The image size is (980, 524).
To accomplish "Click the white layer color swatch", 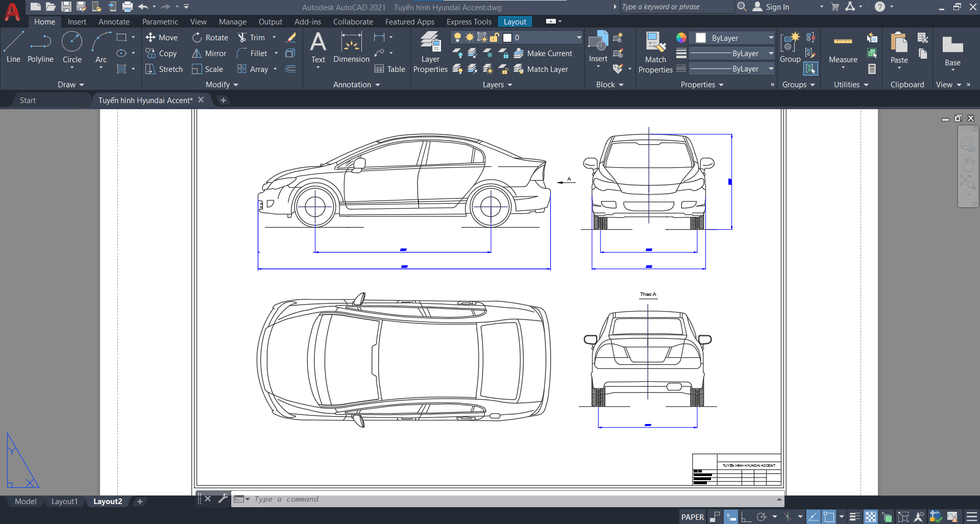I will pyautogui.click(x=507, y=38).
